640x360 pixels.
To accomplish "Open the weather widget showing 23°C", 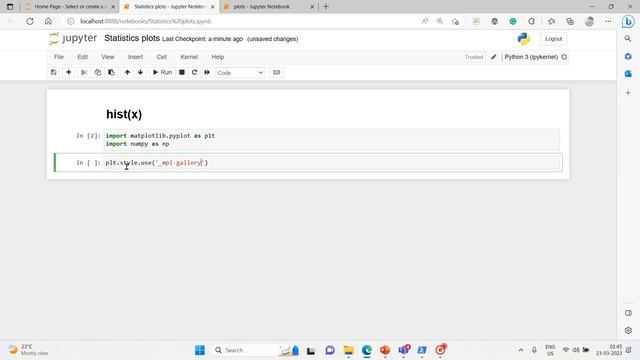I will point(29,350).
